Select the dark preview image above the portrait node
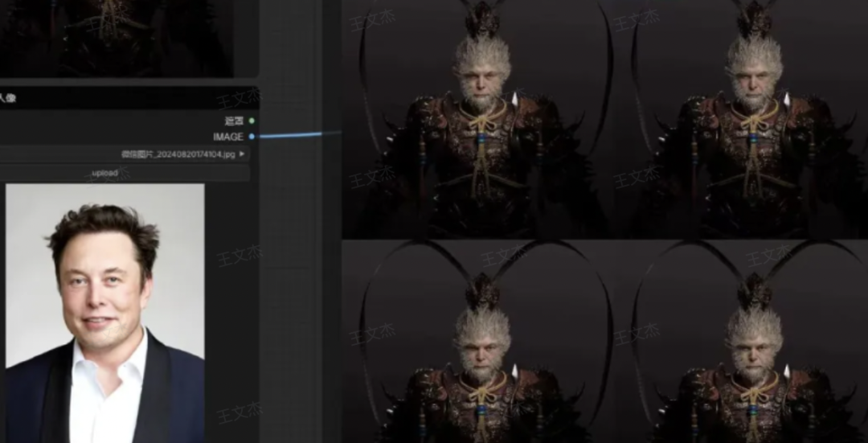868x443 pixels. click(x=117, y=38)
